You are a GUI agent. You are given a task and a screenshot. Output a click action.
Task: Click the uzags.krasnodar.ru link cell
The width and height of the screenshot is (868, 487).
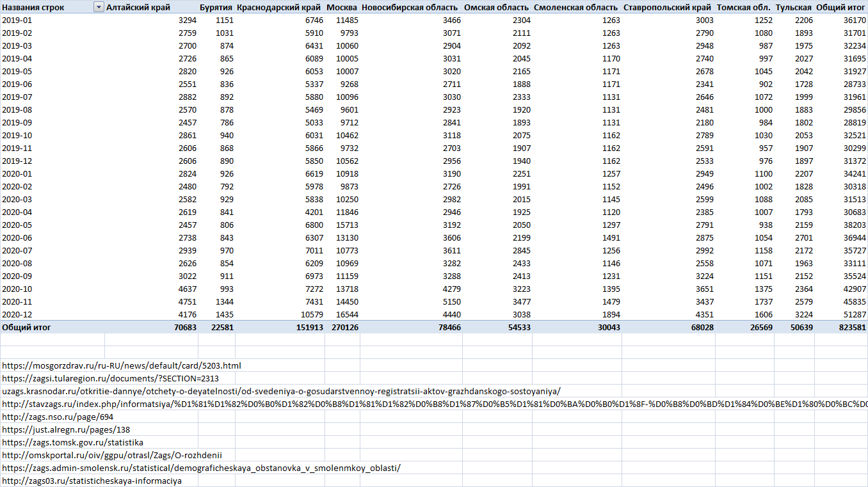[282, 391]
